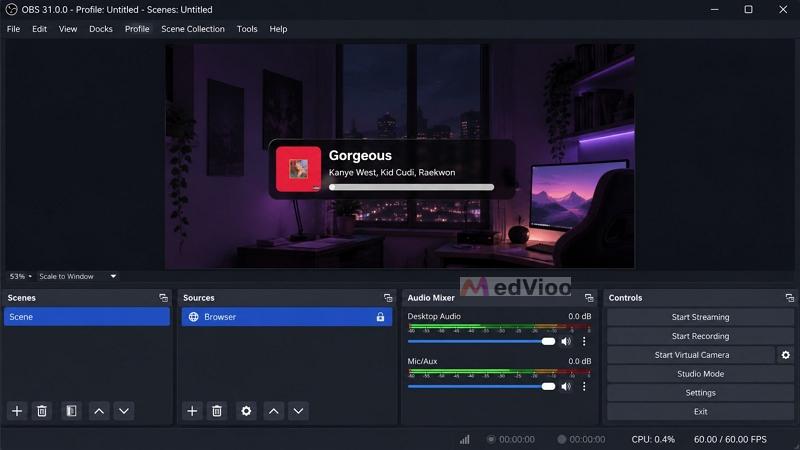Adjust the Mic/Aux volume slider
The image size is (800, 450).
pyautogui.click(x=481, y=386)
